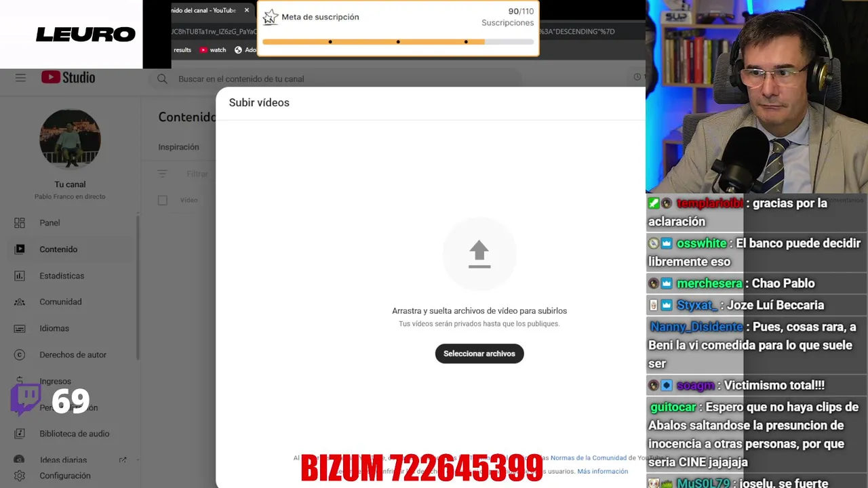
Task: Click the Filtrar text field
Action: [197, 174]
